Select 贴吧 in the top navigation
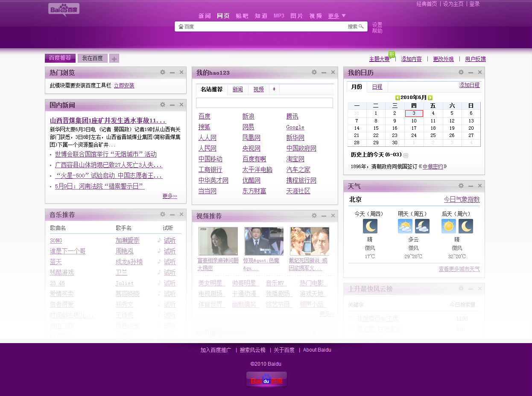 (242, 16)
